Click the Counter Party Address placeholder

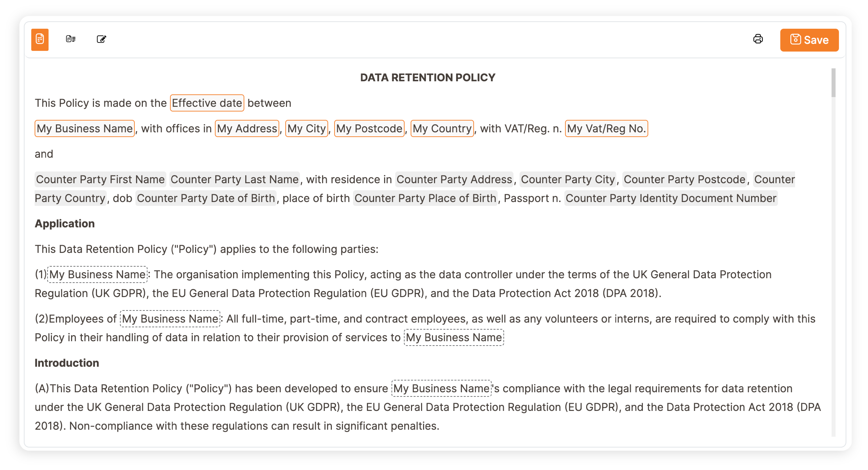(454, 180)
